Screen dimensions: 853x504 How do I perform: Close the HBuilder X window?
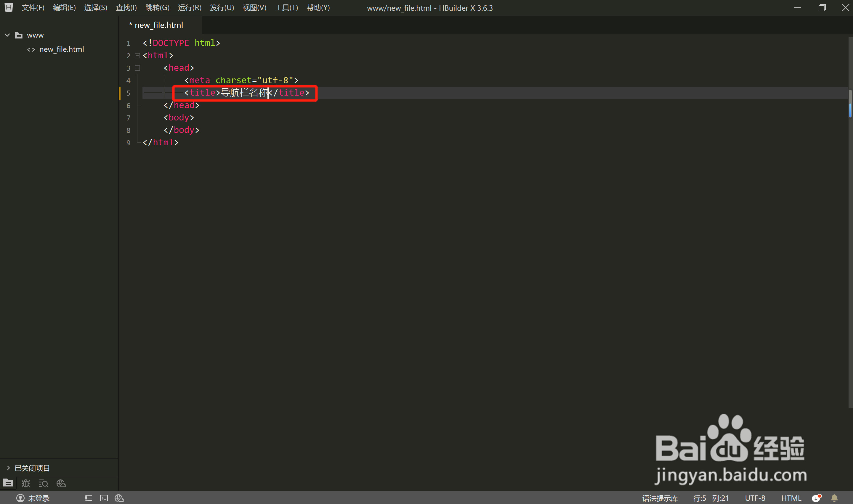[846, 7]
